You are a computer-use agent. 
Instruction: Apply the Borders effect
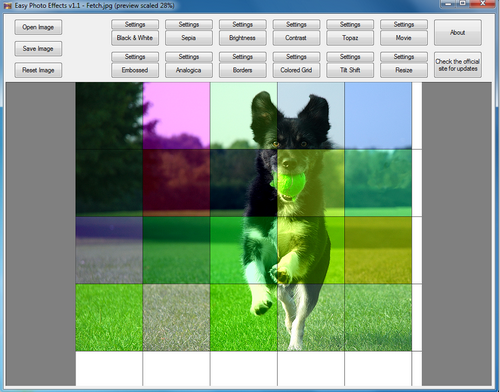pos(242,70)
